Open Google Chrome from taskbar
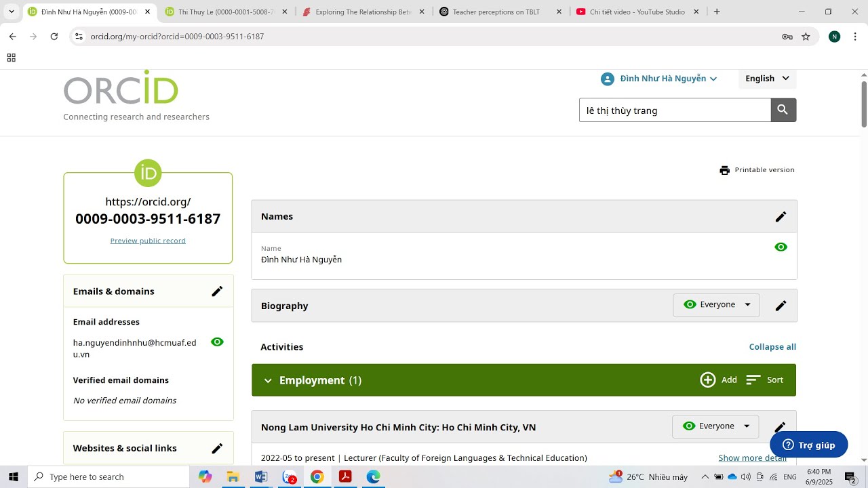The image size is (868, 488). (317, 477)
